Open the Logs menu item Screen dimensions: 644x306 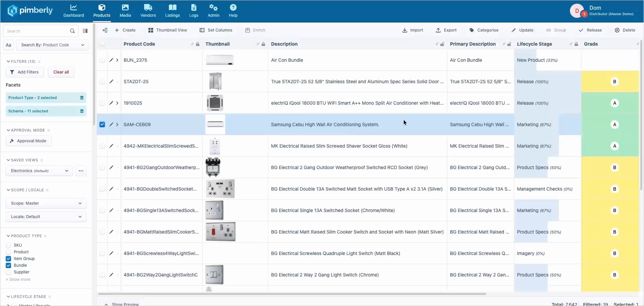point(194,11)
